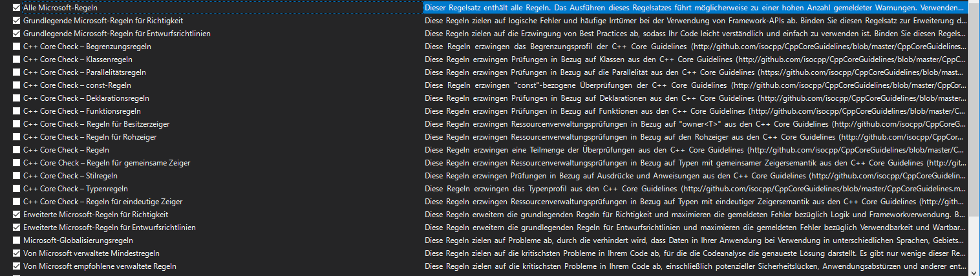Image resolution: width=980 pixels, height=276 pixels.
Task: Click highlighted description 'Dieser Regelsatz enthält alle Regeln'
Action: click(696, 7)
